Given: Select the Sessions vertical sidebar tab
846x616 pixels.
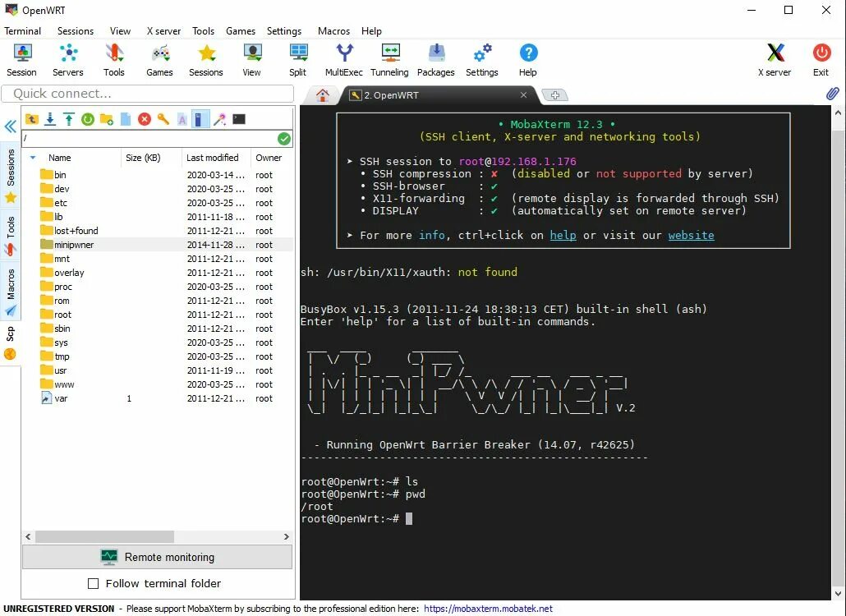Looking at the screenshot, I should click(x=10, y=175).
